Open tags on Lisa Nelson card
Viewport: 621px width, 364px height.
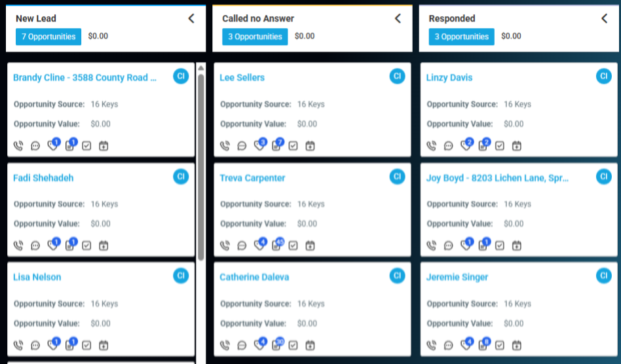pos(52,346)
